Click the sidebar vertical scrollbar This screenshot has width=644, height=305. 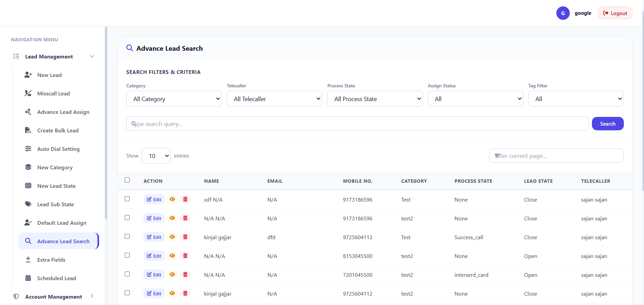click(106, 123)
